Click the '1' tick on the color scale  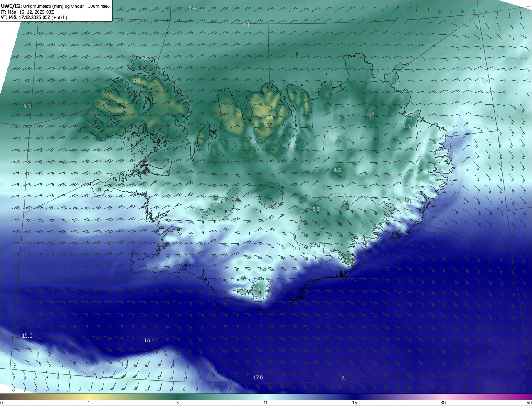pyautogui.click(x=89, y=403)
